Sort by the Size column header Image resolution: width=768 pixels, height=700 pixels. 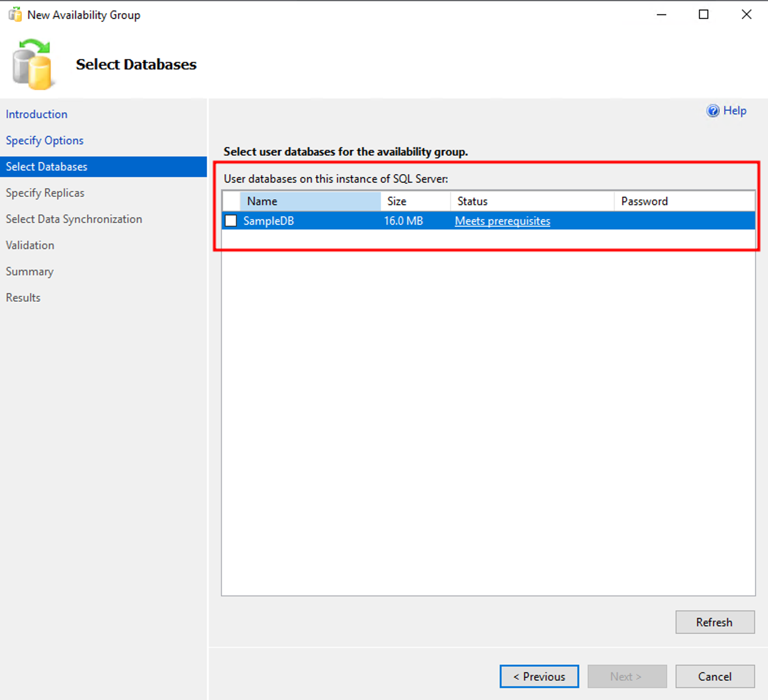[415, 201]
